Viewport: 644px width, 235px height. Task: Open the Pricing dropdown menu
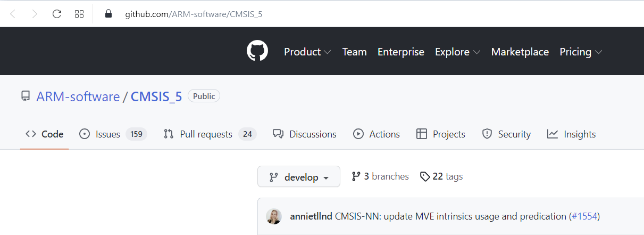point(581,52)
